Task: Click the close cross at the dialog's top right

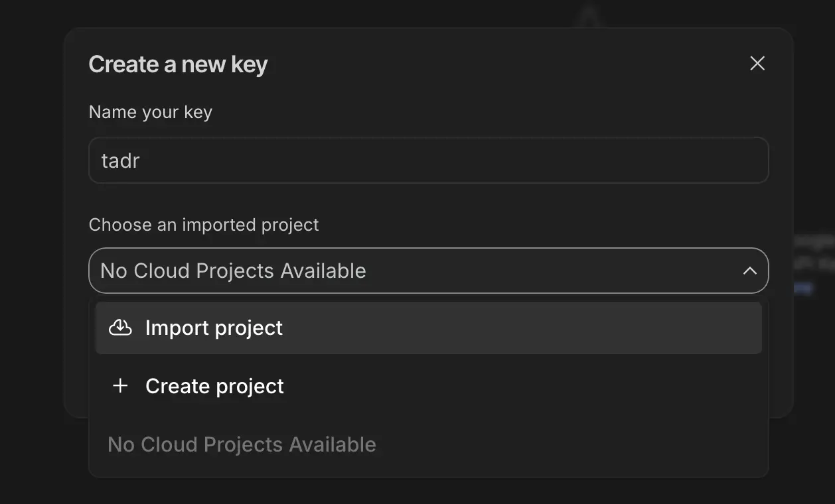Action: [757, 63]
